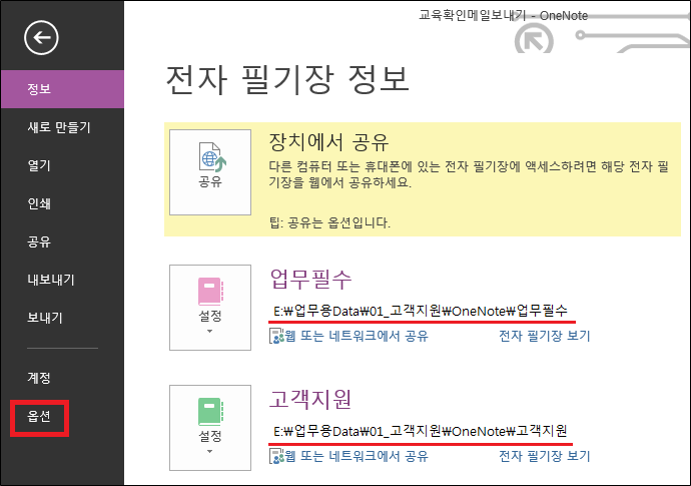Click 전자 필기장 보기 for 업무필수

[544, 336]
